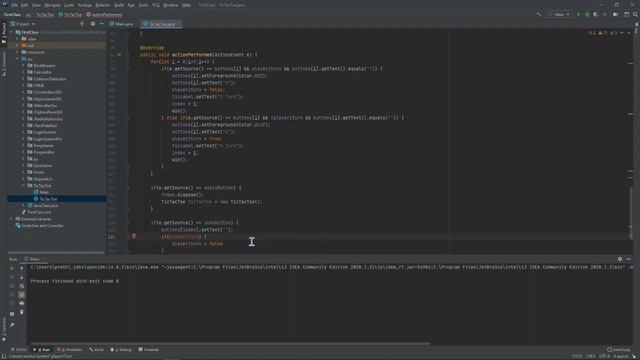Collapse the TicTacToe package
The width and height of the screenshot is (640, 360).
24,185
